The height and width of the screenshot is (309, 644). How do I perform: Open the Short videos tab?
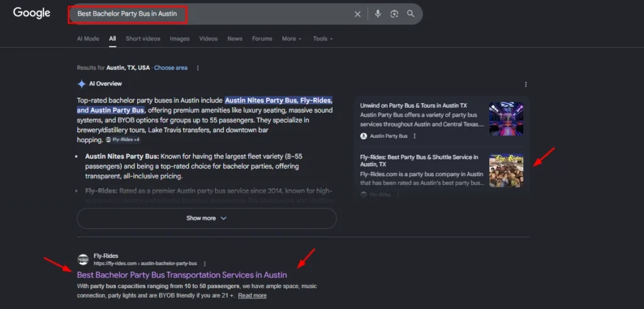click(143, 38)
